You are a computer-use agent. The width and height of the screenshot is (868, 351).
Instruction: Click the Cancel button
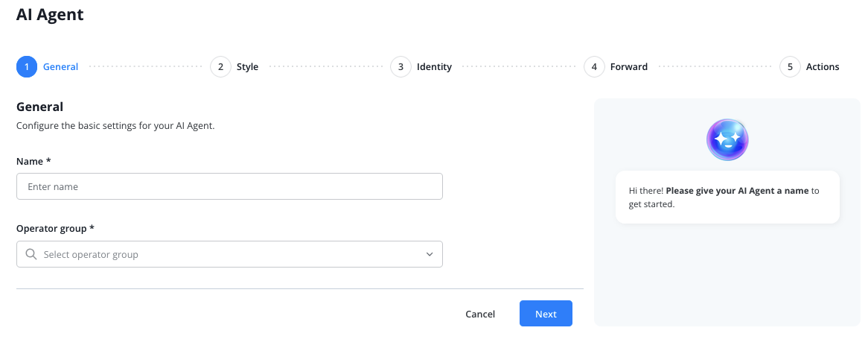coord(479,314)
